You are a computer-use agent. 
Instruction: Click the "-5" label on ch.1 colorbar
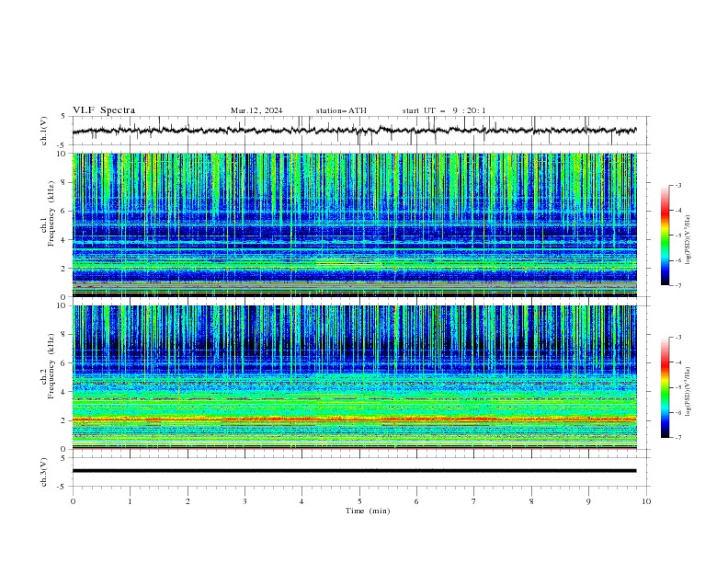coord(677,236)
